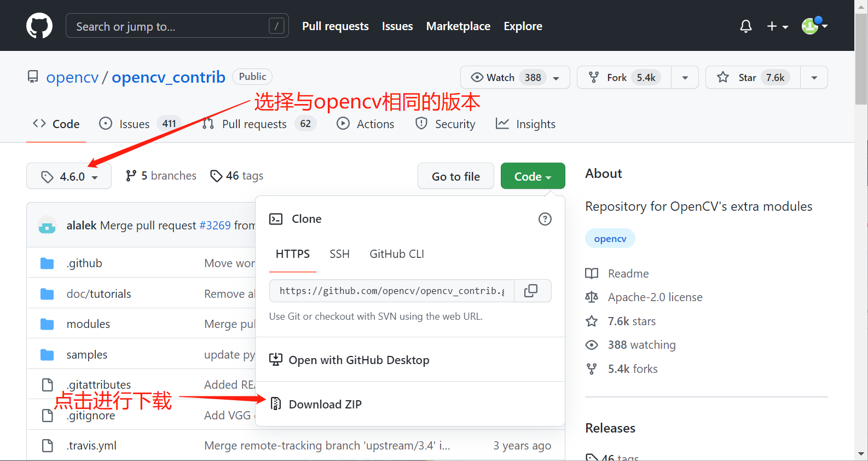Open the .gitattributes file

(99, 384)
